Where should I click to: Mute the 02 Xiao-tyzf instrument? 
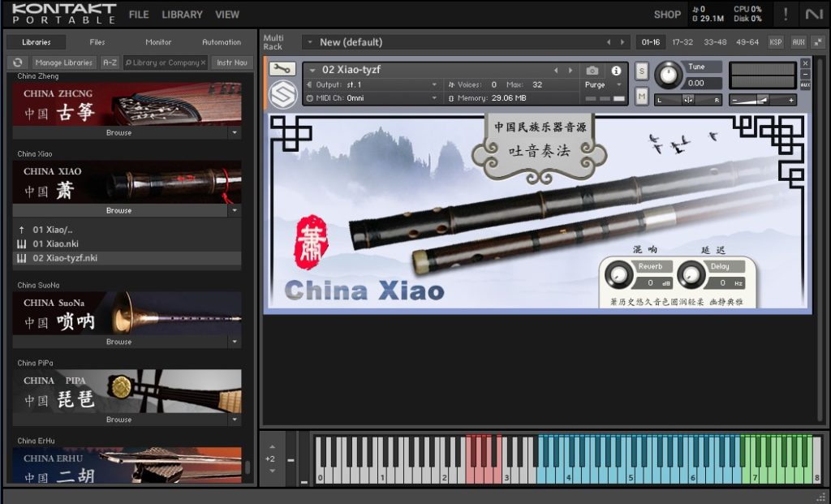642,96
